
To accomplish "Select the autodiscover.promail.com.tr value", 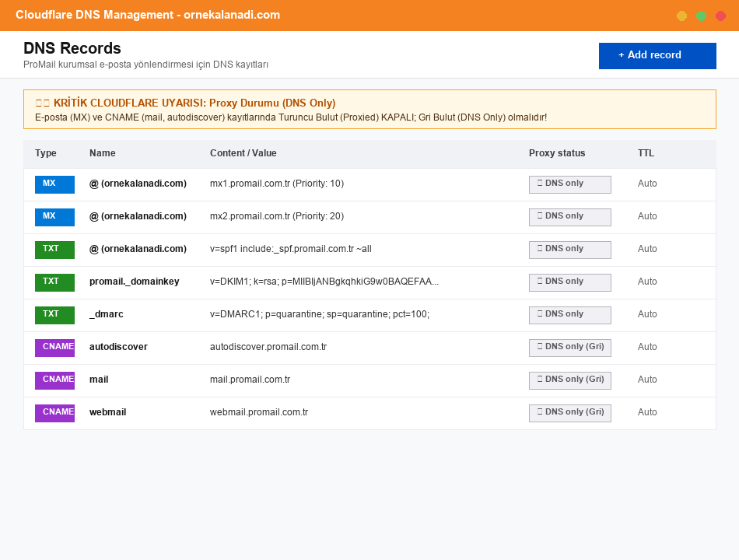I will (x=268, y=347).
